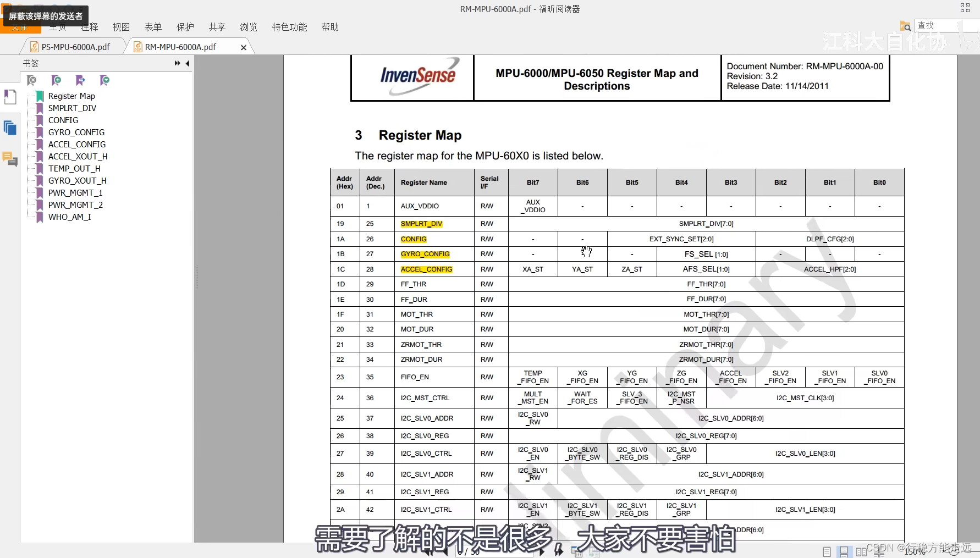The image size is (980, 558).
Task: Go to GYRO_XOUT_H bookmark
Action: coord(77,181)
